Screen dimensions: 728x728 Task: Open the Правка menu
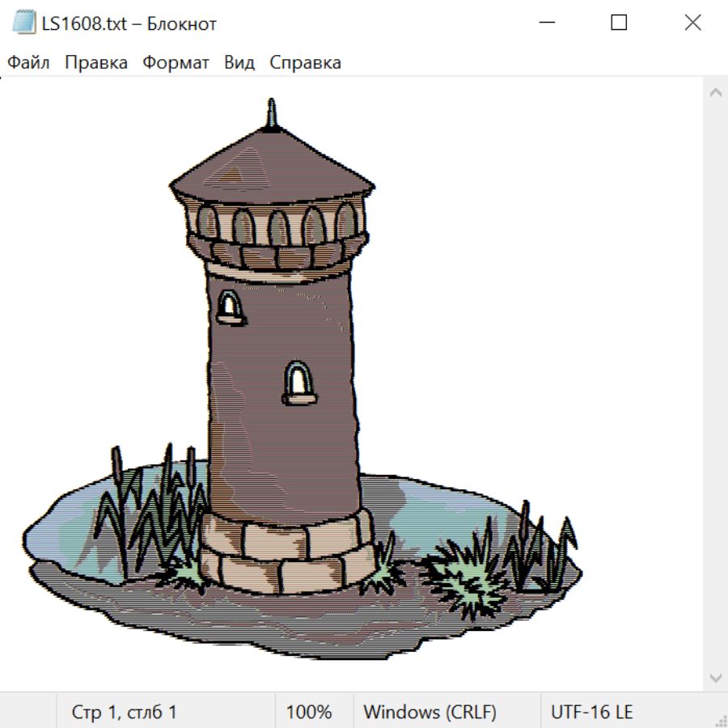(96, 63)
